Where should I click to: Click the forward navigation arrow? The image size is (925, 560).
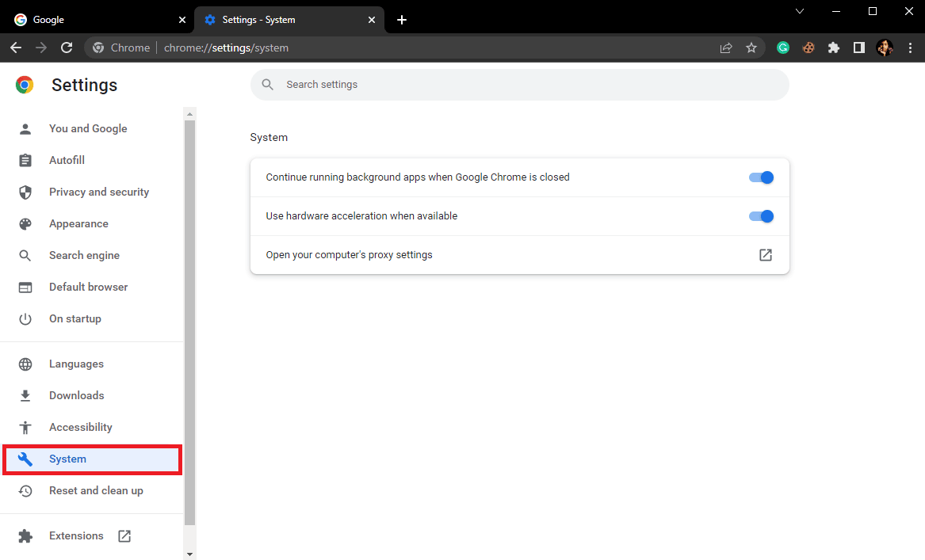pyautogui.click(x=40, y=48)
